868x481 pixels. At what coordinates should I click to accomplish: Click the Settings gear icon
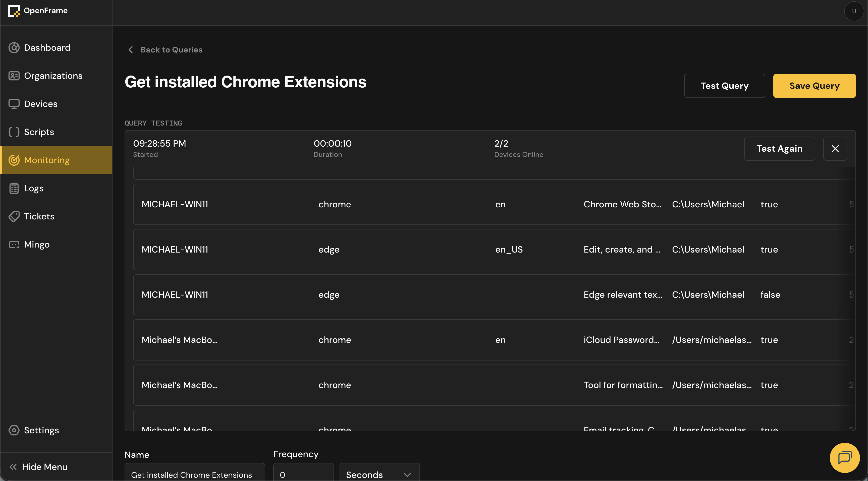click(14, 430)
